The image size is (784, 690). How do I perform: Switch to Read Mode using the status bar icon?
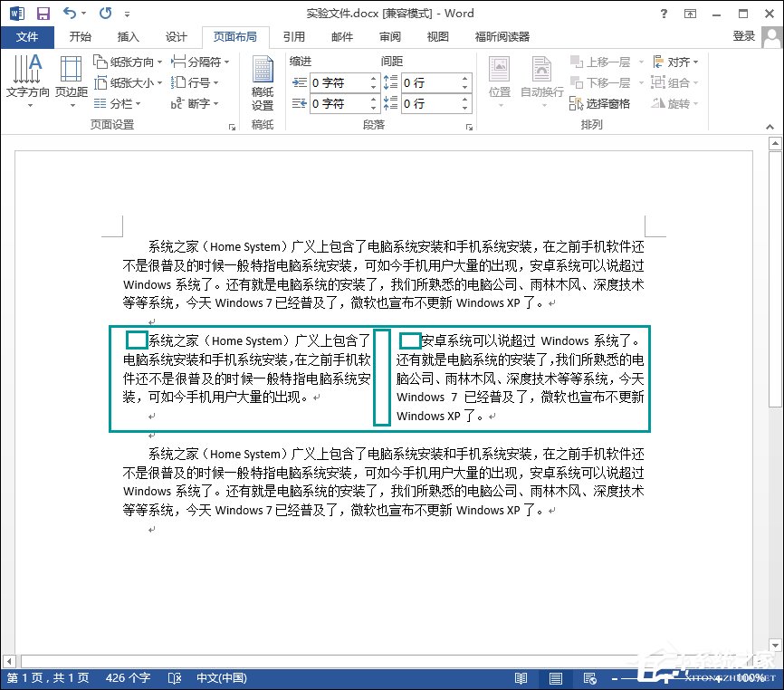[x=521, y=677]
